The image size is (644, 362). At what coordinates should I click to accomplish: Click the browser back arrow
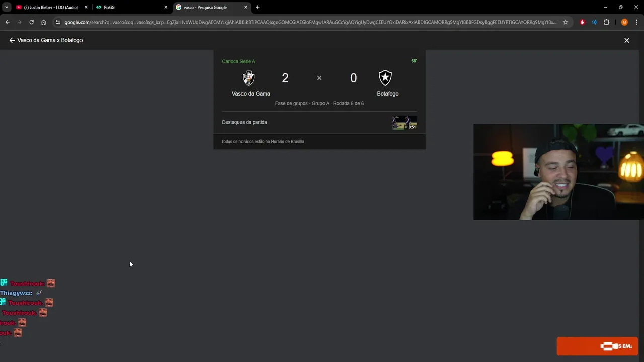point(7,22)
